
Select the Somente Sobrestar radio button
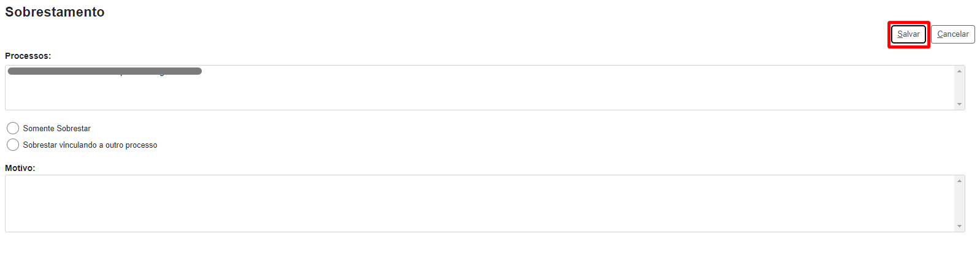tap(13, 128)
